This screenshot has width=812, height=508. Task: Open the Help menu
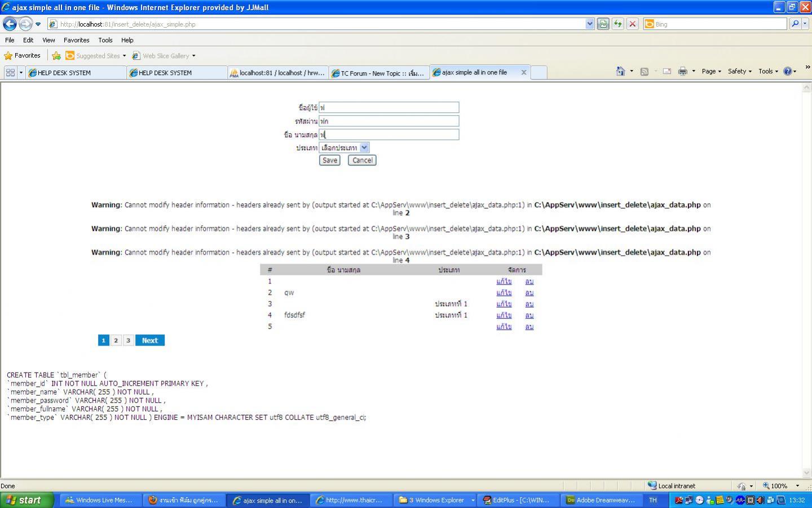point(127,40)
